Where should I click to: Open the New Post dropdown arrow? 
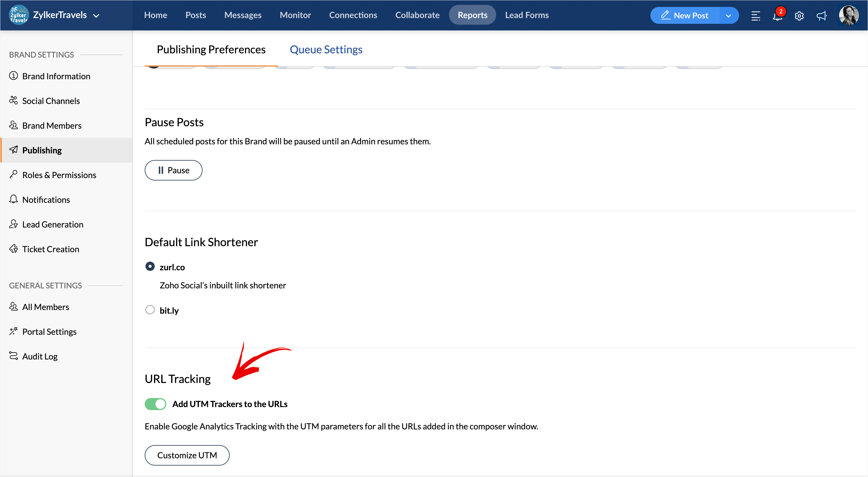(x=728, y=15)
